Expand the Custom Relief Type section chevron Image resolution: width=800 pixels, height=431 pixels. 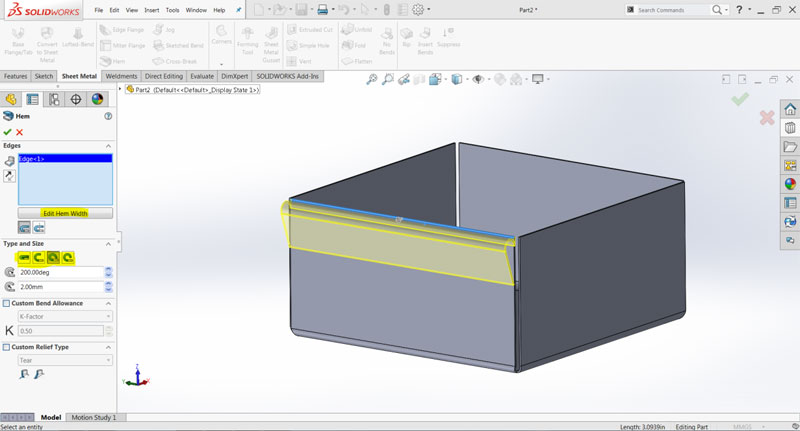click(108, 347)
